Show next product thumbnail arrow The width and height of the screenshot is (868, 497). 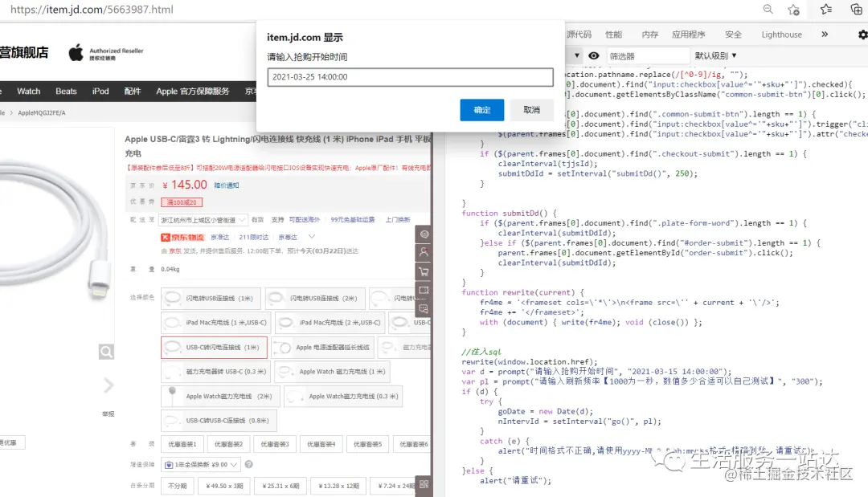tap(108, 385)
